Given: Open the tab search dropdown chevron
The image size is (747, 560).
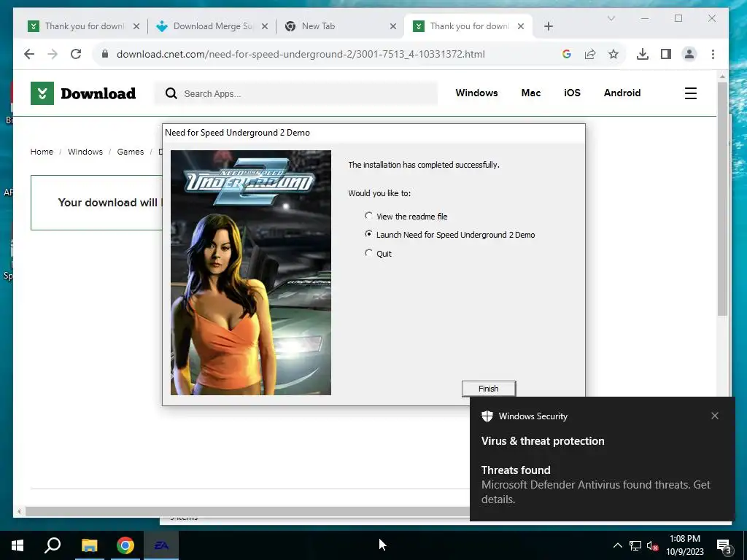Looking at the screenshot, I should 611,18.
